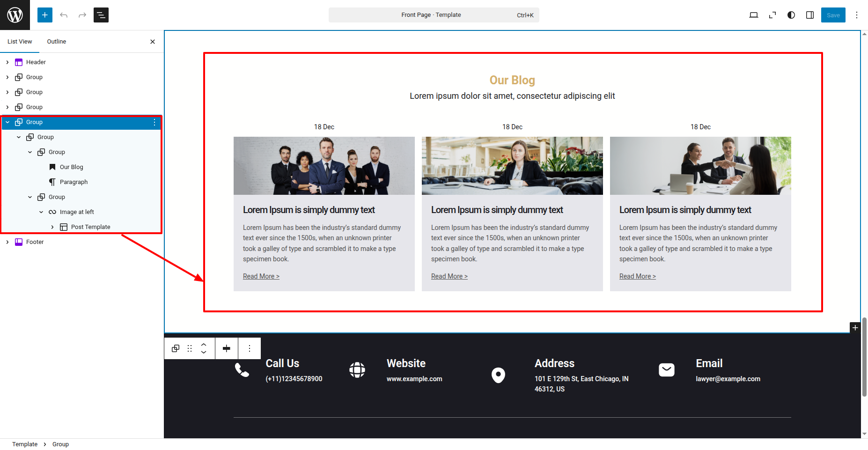Open the desktop View preview icon
The width and height of the screenshot is (868, 450).
pyautogui.click(x=754, y=15)
